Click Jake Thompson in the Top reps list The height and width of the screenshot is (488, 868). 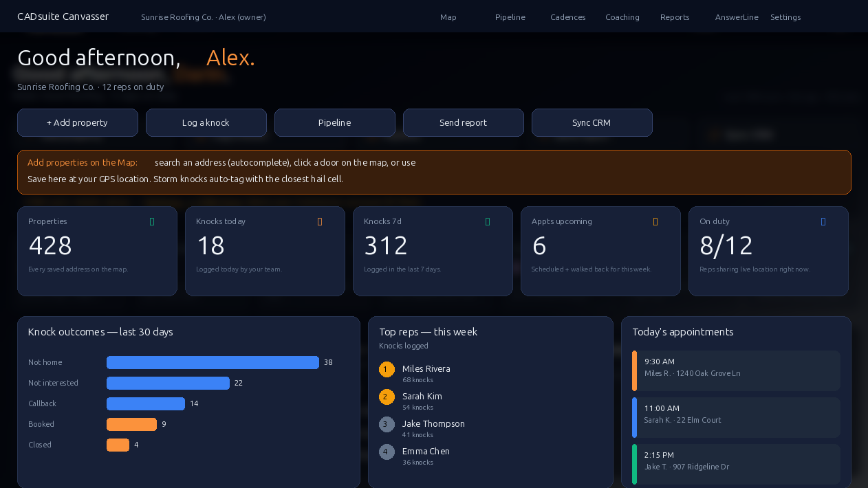click(433, 424)
